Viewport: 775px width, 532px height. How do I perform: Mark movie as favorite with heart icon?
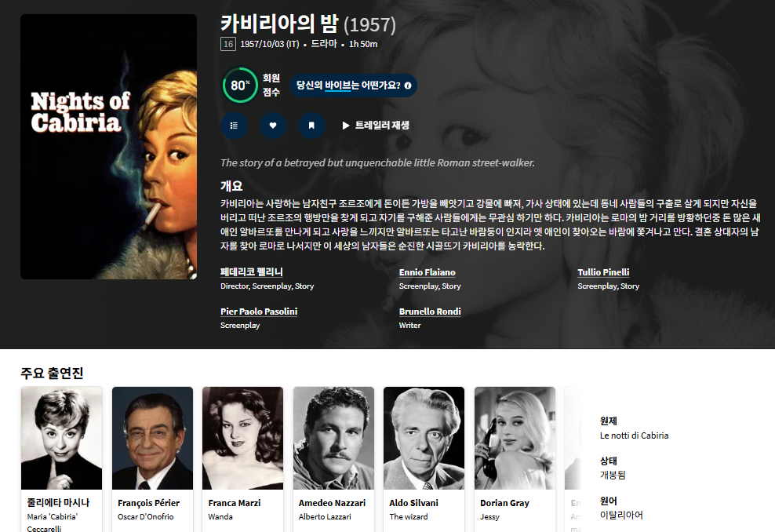[x=273, y=126]
